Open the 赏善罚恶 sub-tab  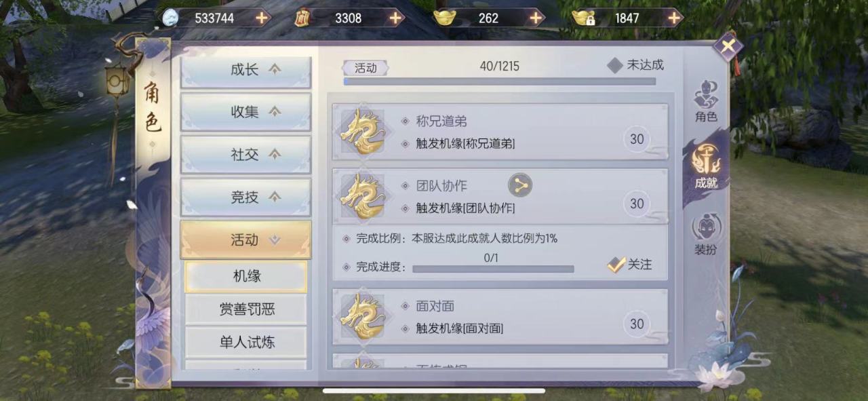tap(245, 309)
